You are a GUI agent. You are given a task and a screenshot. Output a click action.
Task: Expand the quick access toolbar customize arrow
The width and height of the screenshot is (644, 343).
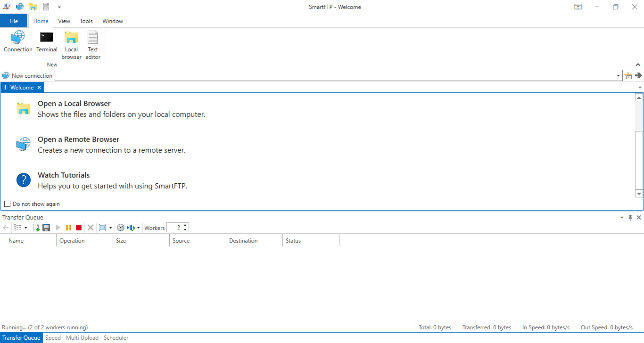pyautogui.click(x=59, y=7)
